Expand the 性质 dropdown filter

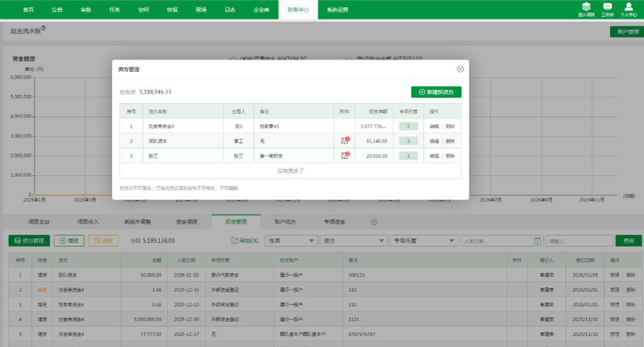292,241
